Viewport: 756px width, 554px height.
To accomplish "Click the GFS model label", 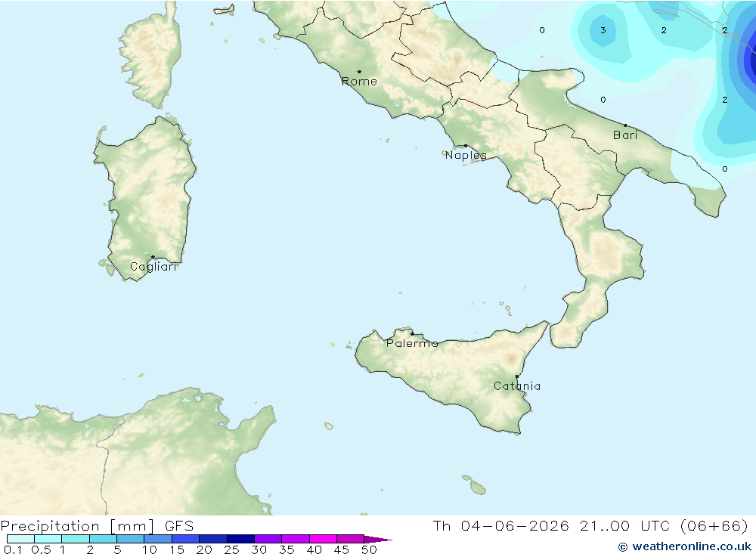I will [x=179, y=526].
